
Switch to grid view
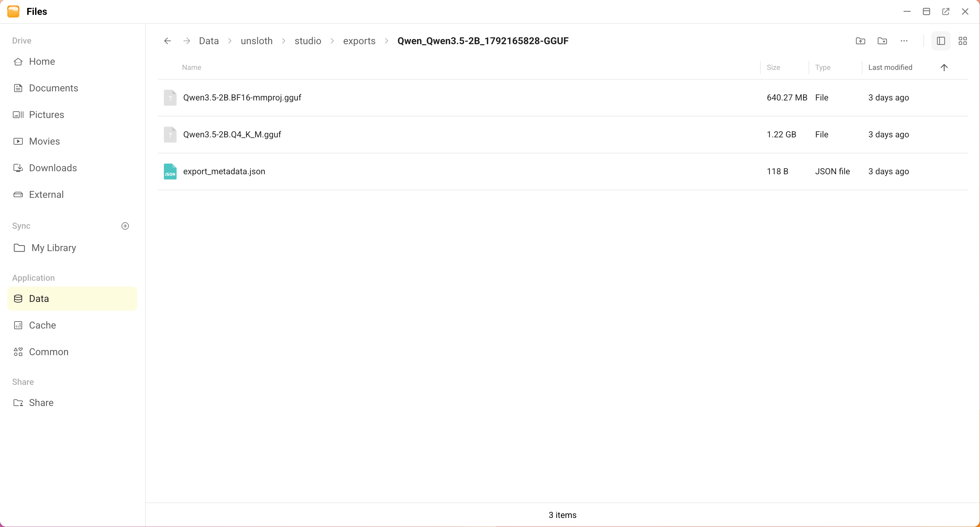pos(962,41)
